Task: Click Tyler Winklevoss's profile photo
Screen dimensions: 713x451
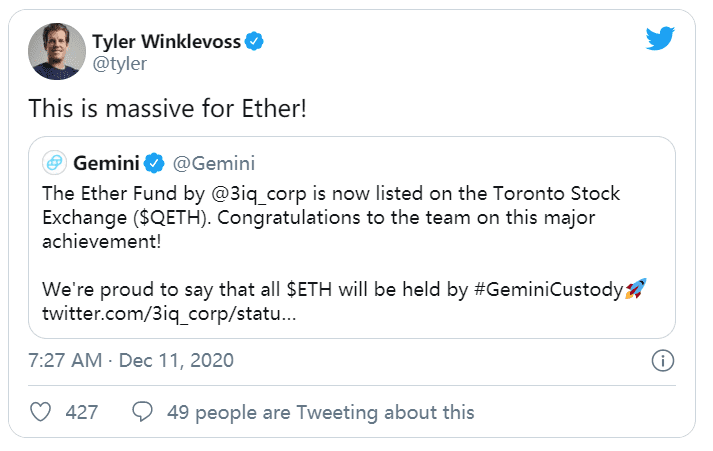Action: (57, 50)
